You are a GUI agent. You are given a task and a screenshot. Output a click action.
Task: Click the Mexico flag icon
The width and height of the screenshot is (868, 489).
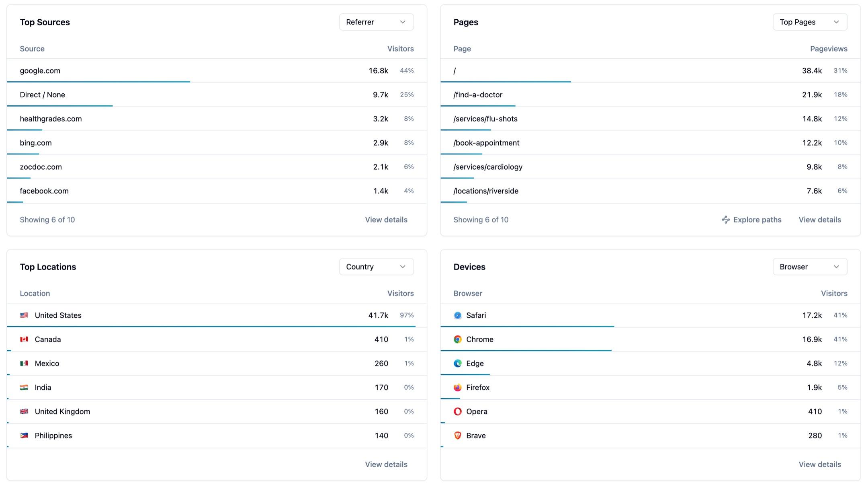pyautogui.click(x=24, y=364)
